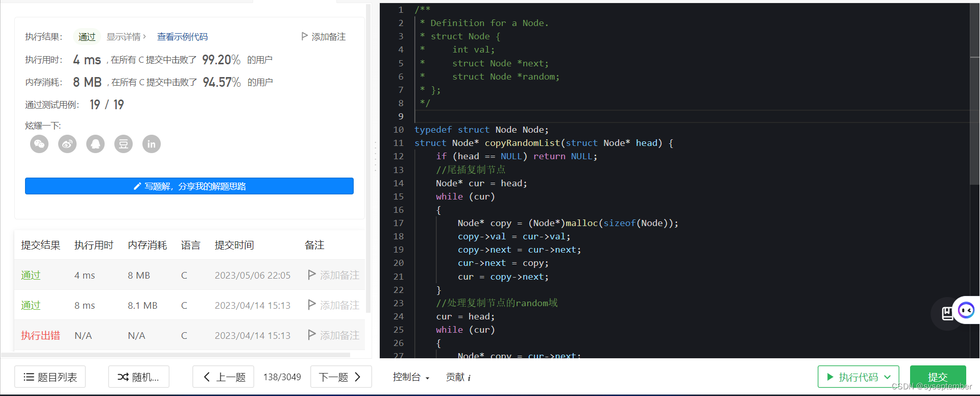
Task: Share result via QQ icon
Action: click(x=95, y=144)
